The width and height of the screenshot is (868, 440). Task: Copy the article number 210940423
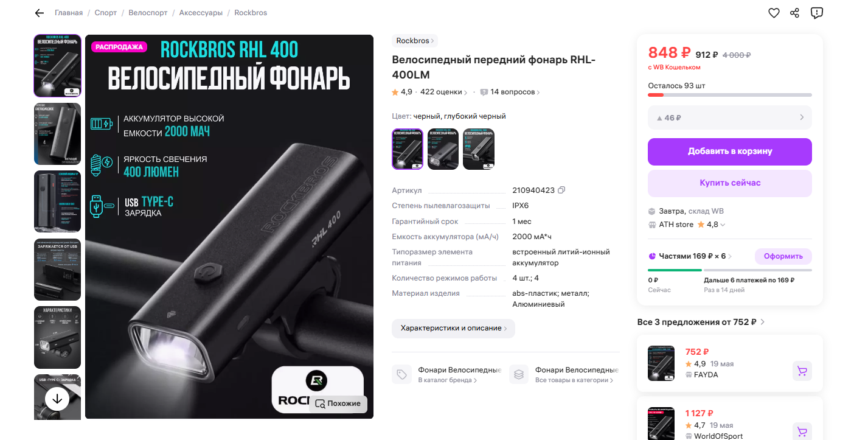point(561,190)
